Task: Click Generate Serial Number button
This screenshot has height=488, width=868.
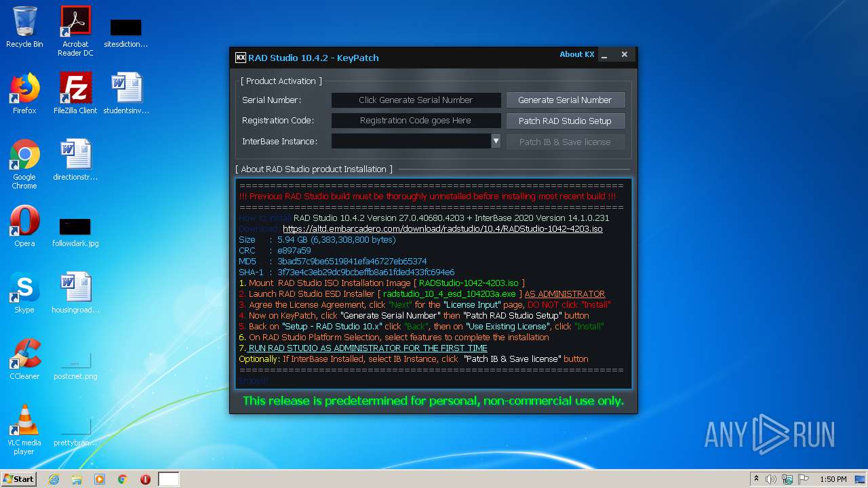Action: pos(565,100)
